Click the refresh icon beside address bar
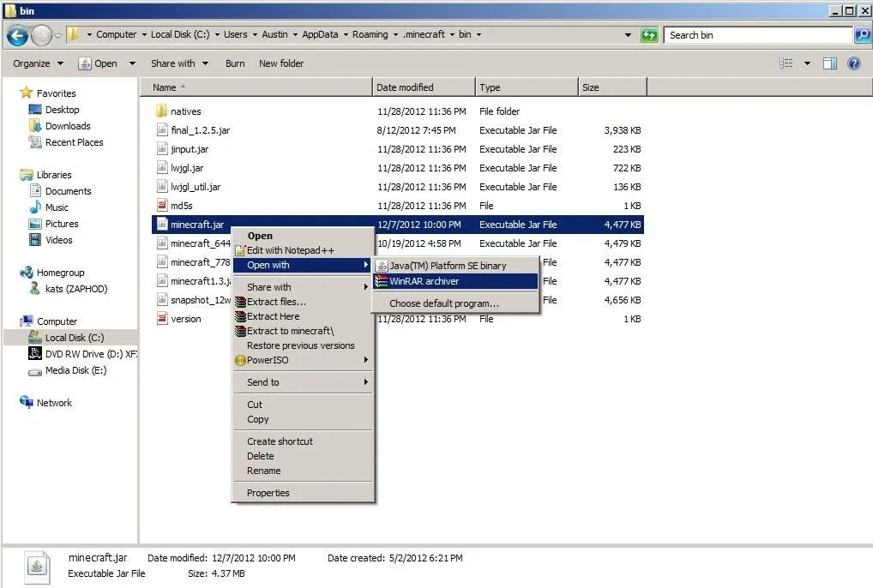The image size is (873, 588). [649, 35]
